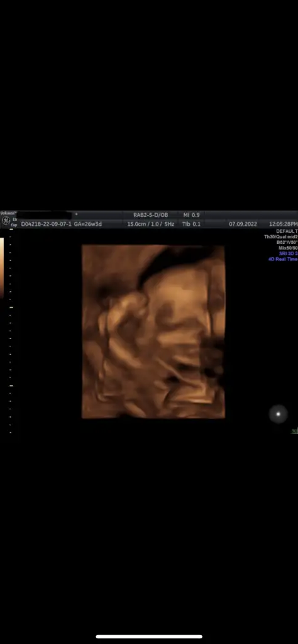Tap the small green icon at right edge

click(x=294, y=431)
